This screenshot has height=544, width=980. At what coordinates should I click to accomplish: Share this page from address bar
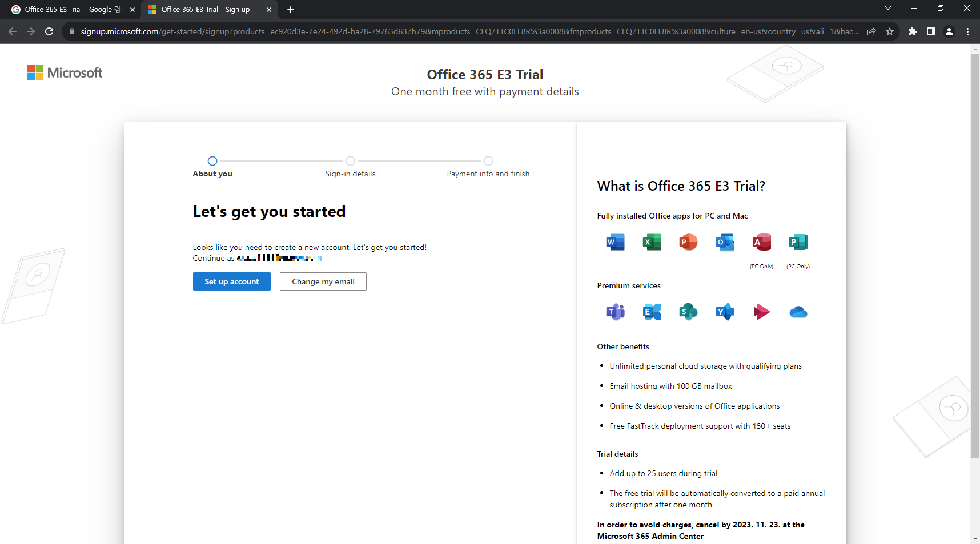click(x=871, y=31)
